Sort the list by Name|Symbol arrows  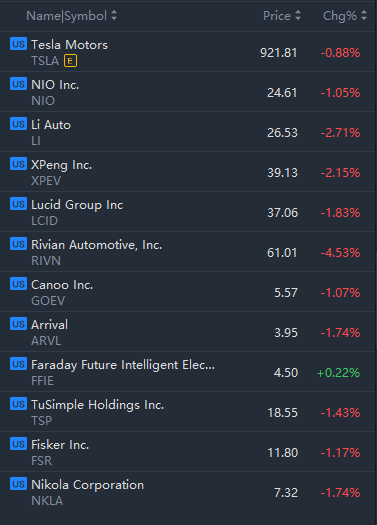(x=114, y=15)
